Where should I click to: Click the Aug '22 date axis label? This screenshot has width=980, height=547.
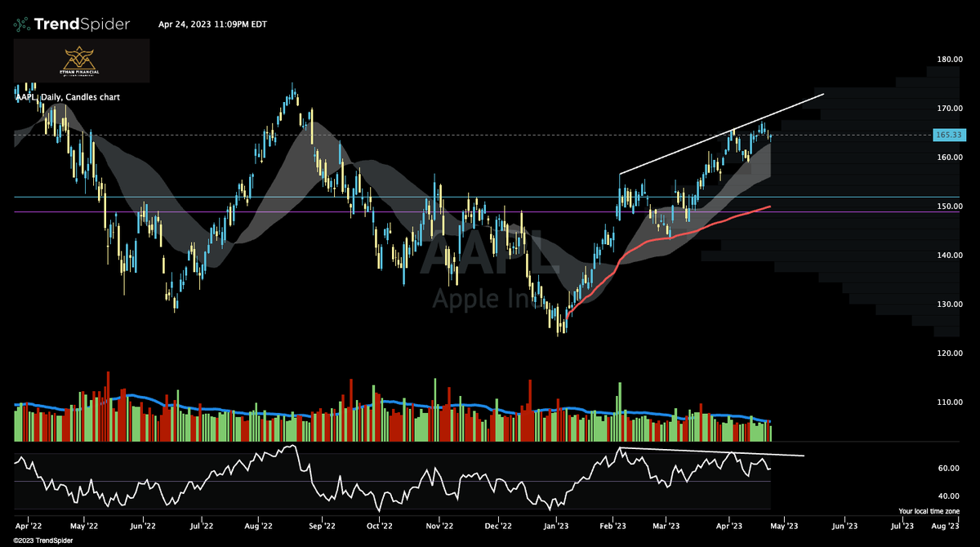259,527
